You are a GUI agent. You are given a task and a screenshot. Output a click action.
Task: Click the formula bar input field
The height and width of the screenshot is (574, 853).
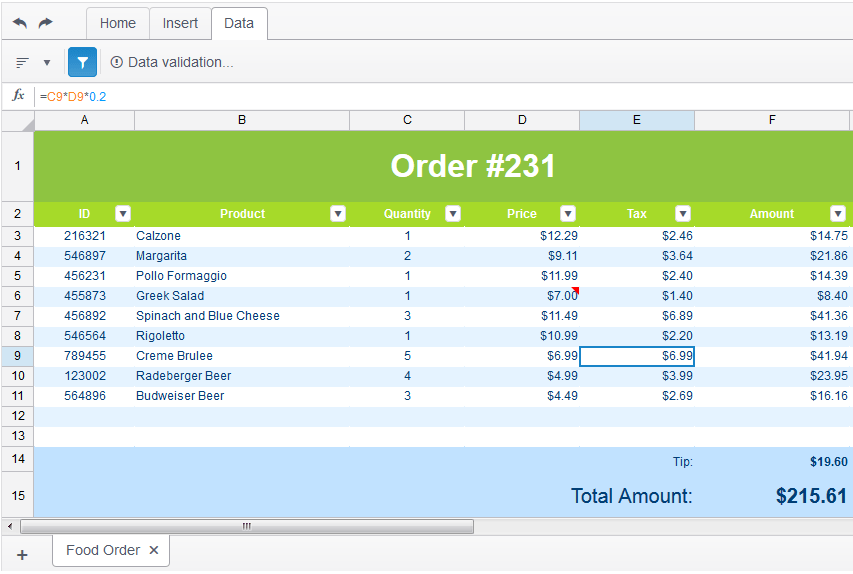pyautogui.click(x=443, y=97)
